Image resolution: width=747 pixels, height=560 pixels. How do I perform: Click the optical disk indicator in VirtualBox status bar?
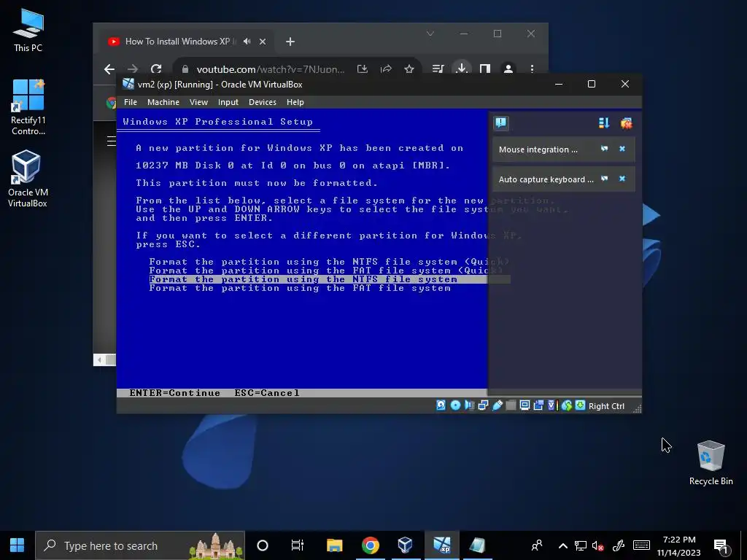[455, 405]
